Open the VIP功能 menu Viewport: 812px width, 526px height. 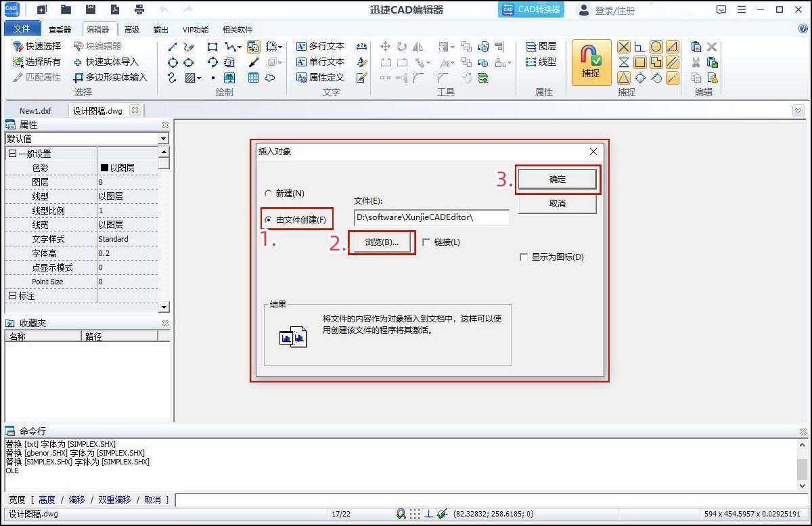(194, 29)
